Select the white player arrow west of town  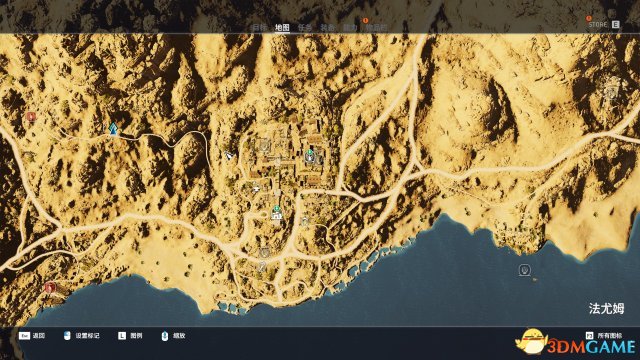tap(229, 155)
